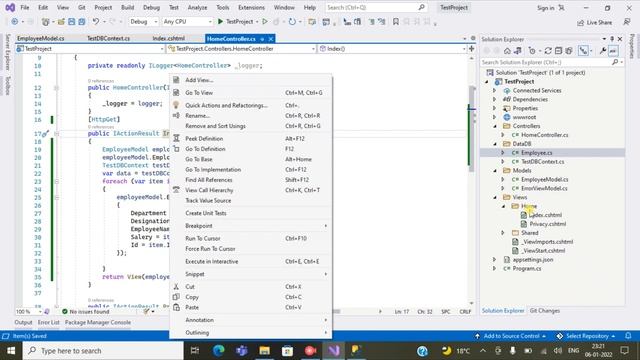
Task: Click the Save file toolbar icon
Action: point(71,22)
